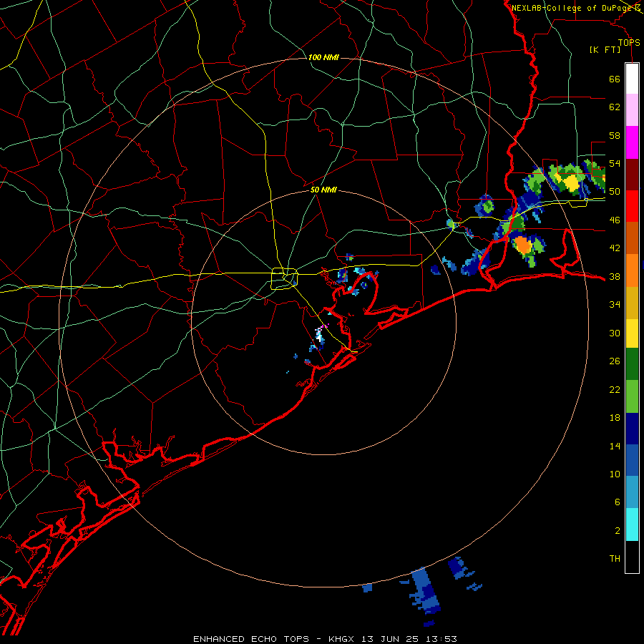Click the orange echo top cell near the state border

(x=523, y=245)
